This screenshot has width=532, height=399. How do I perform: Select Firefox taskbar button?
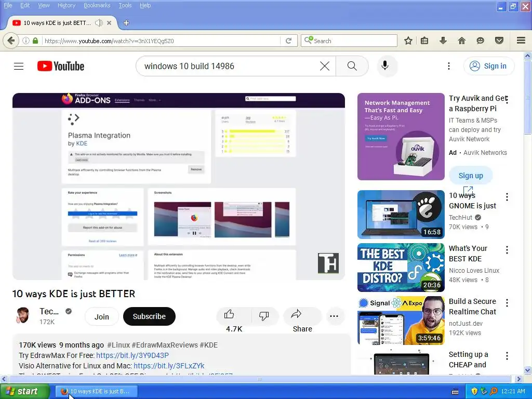[x=97, y=391]
